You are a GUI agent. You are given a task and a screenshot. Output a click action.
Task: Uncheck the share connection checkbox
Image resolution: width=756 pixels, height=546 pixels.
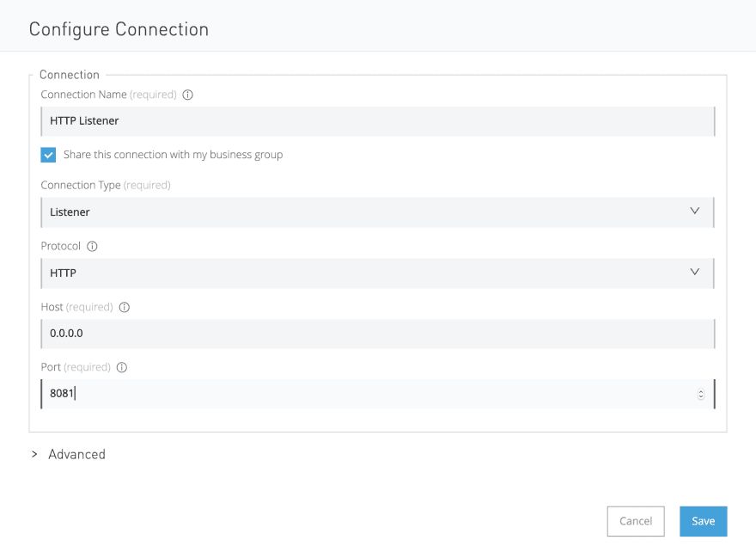point(48,155)
